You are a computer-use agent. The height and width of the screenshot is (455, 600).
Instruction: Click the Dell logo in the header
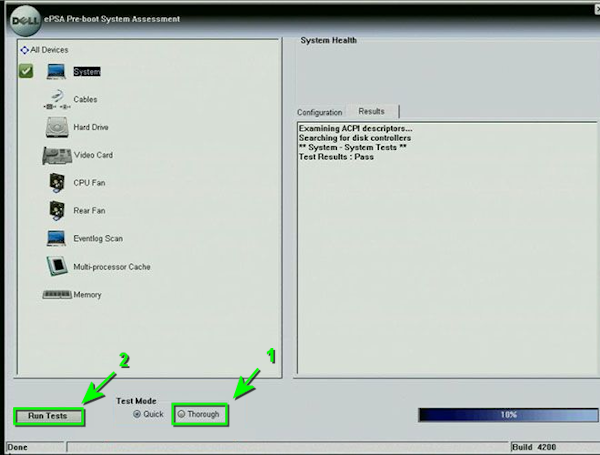coord(25,21)
